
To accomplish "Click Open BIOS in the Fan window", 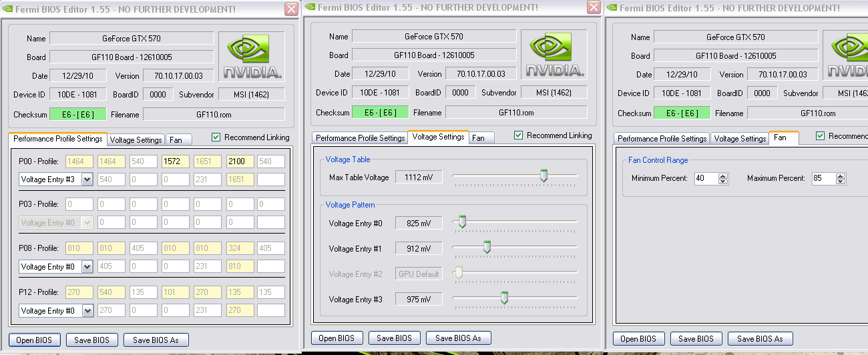I will [638, 339].
